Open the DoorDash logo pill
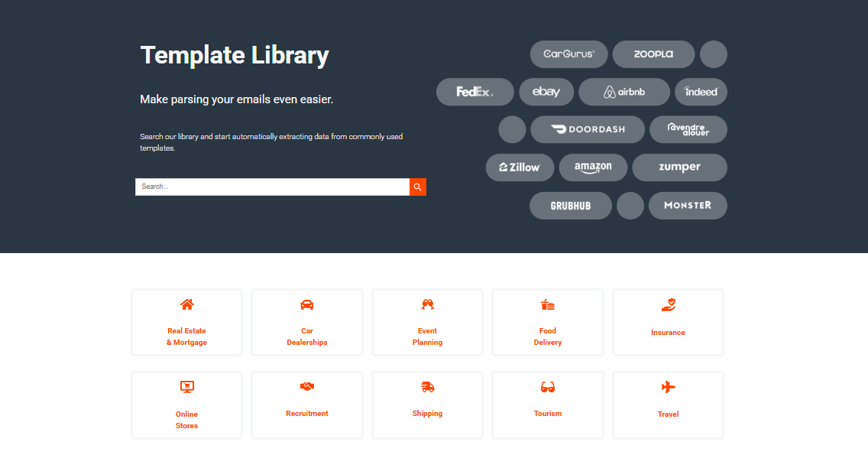 tap(588, 129)
